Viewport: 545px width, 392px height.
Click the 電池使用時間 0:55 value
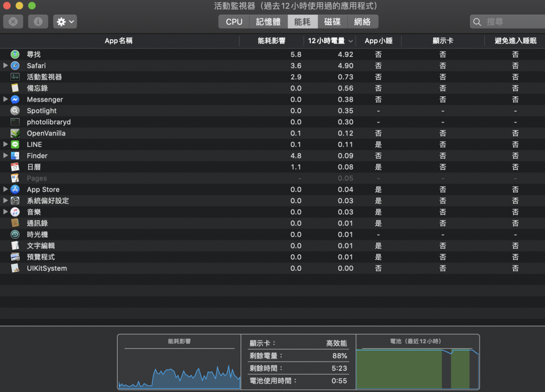point(339,381)
